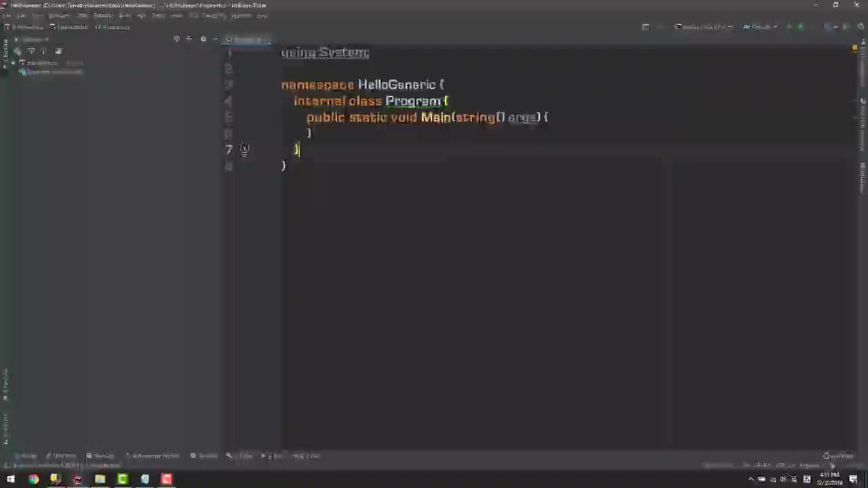Screen dimensions: 868x488
Task: Click 'HelloGeneric' in the namespace line
Action: 397,85
